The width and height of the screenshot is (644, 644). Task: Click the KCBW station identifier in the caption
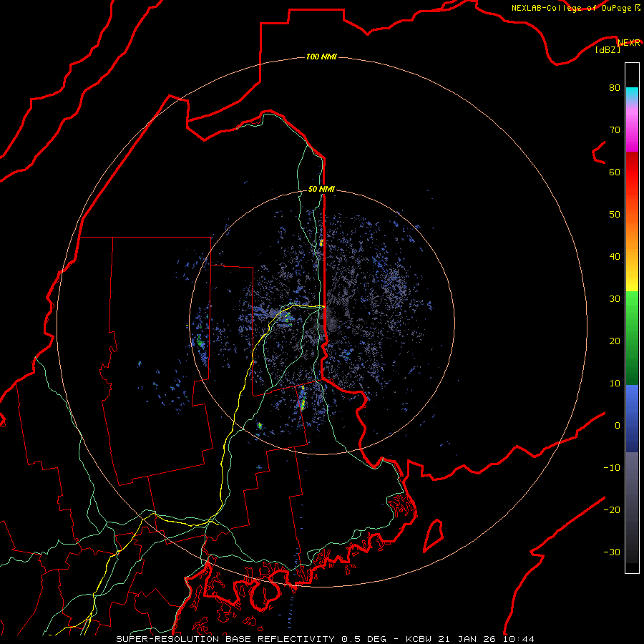(420, 639)
